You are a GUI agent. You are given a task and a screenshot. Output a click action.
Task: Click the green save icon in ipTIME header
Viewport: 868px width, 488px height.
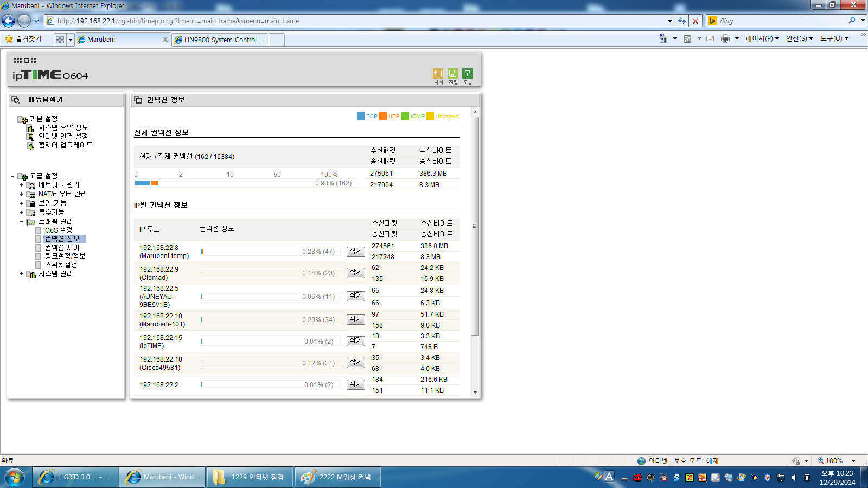click(x=452, y=73)
